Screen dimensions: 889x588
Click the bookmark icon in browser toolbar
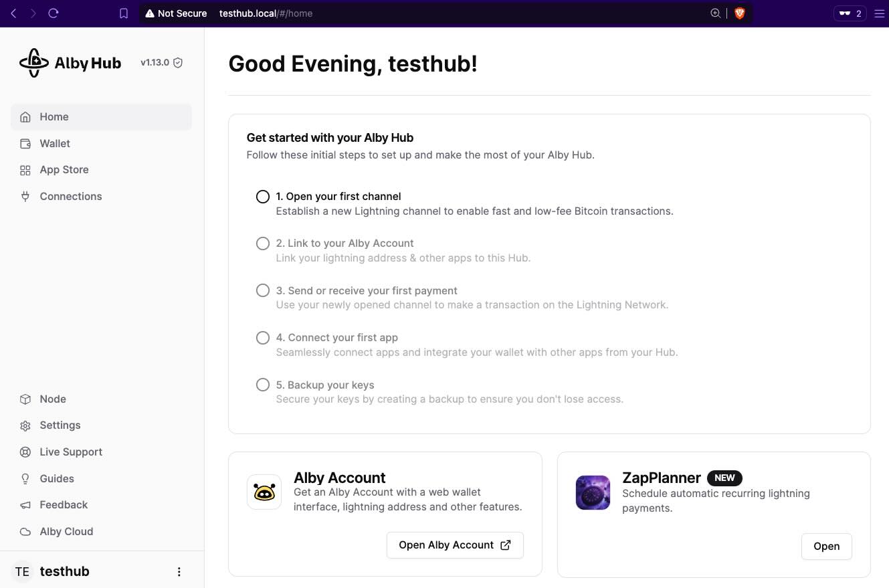124,13
